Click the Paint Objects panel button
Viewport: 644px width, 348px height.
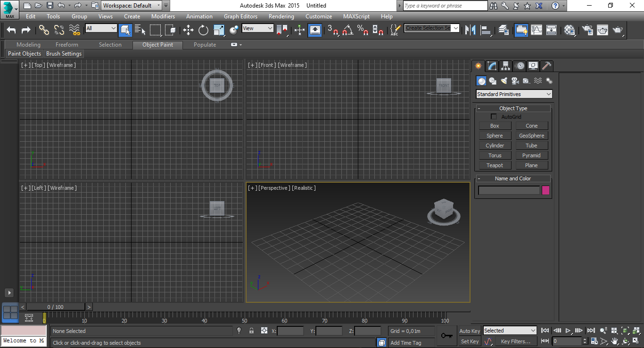point(25,54)
